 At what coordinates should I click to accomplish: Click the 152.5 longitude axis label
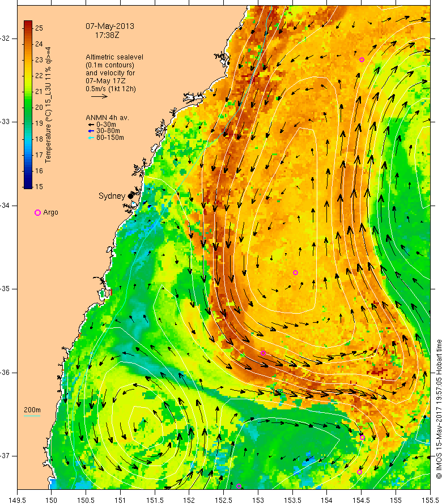click(224, 500)
